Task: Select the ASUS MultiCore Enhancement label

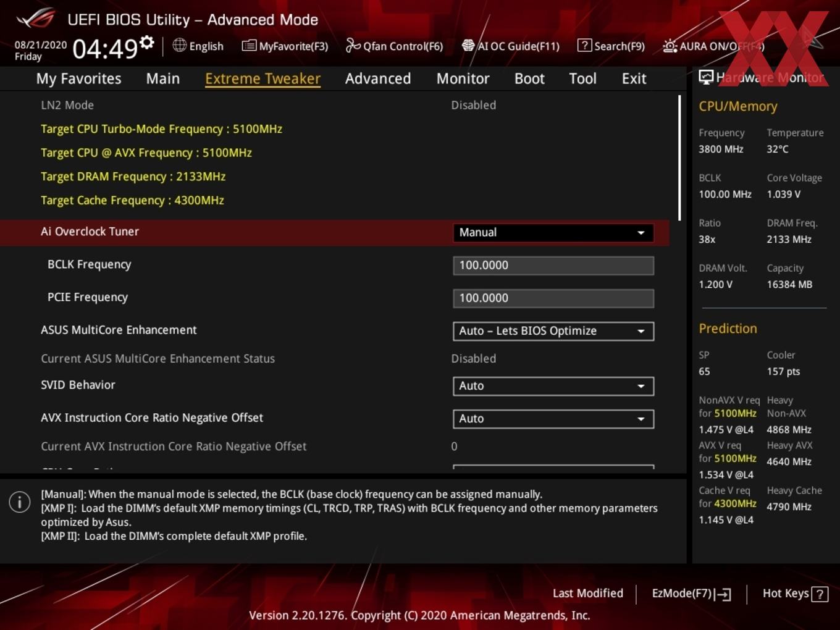Action: point(119,330)
